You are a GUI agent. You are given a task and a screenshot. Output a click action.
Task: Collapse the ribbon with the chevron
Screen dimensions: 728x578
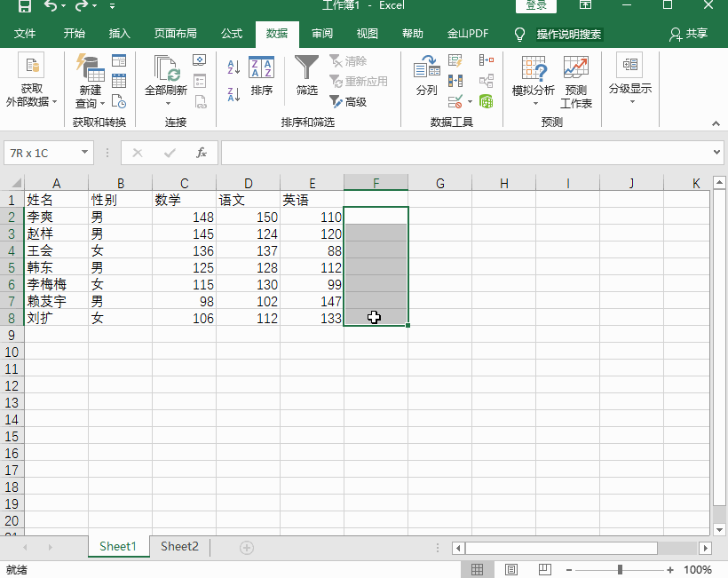pyautogui.click(x=716, y=123)
